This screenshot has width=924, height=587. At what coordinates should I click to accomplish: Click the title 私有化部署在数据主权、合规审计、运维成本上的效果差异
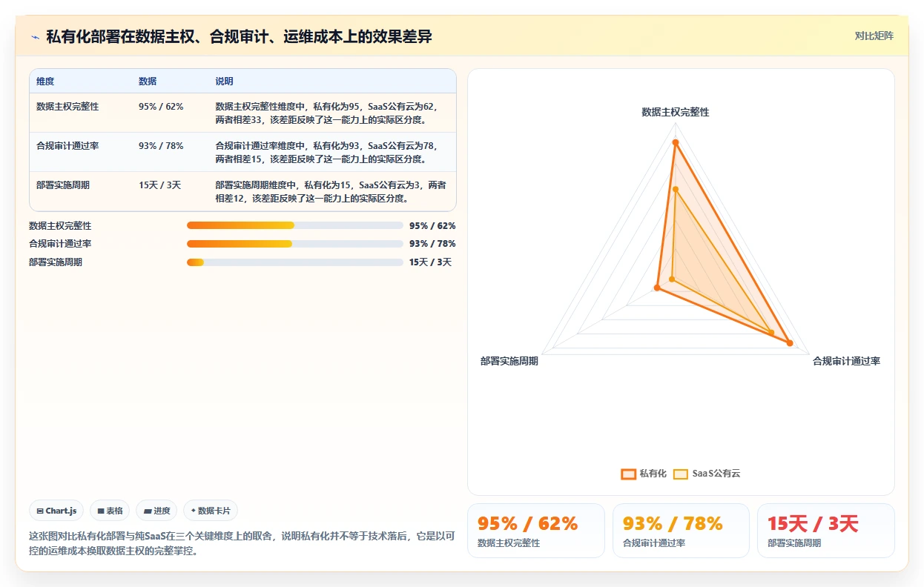239,37
